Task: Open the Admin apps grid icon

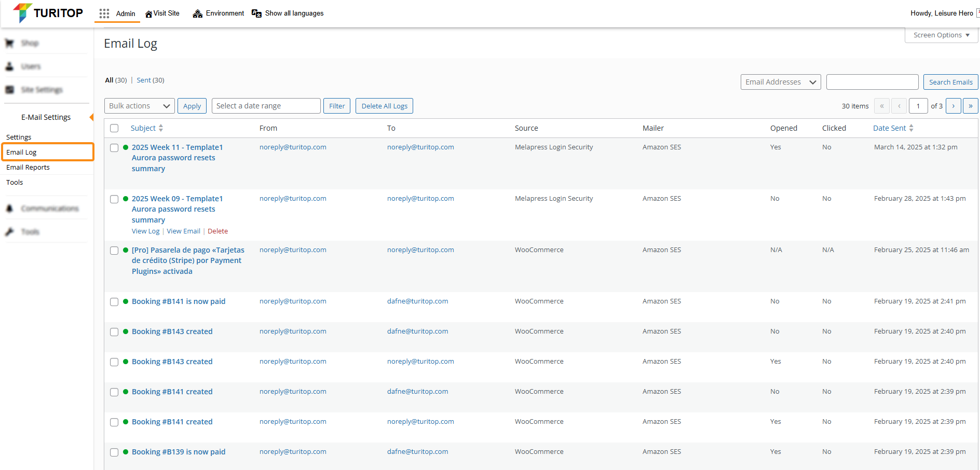Action: tap(104, 13)
